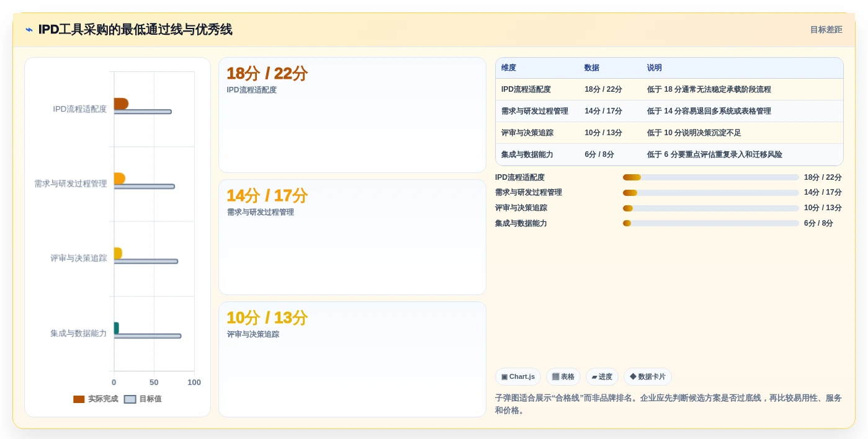Click chart axis label IPD流程适配度
This screenshot has height=439, width=868.
tap(80, 109)
